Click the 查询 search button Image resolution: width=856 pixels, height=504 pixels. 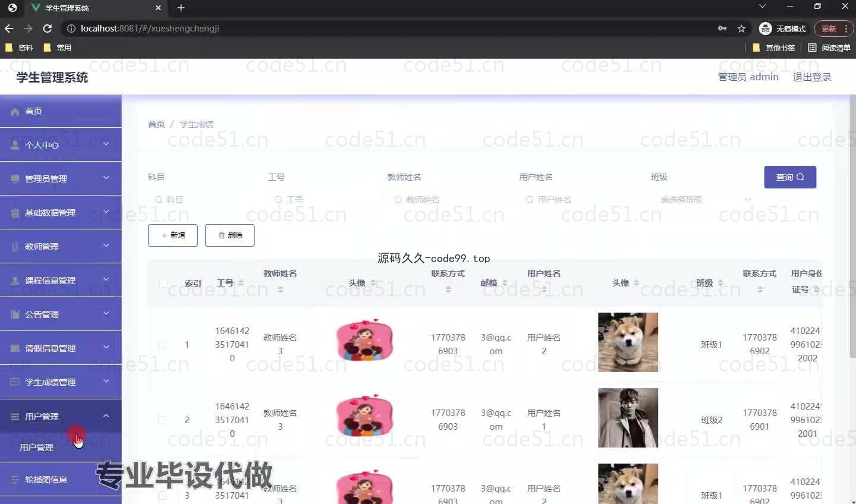pyautogui.click(x=790, y=177)
